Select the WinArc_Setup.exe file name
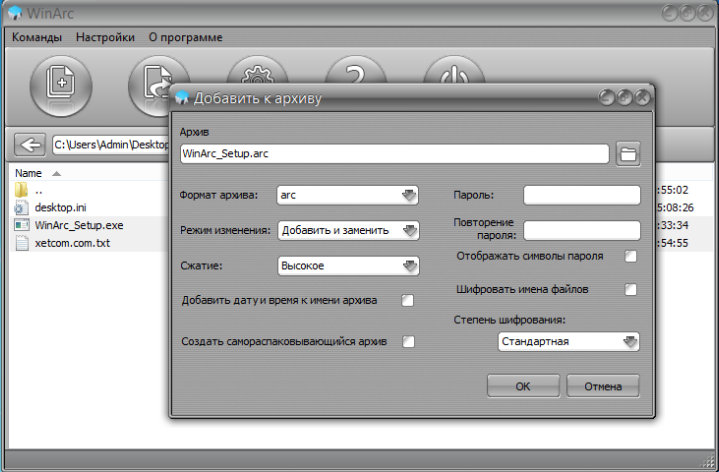 coord(79,225)
